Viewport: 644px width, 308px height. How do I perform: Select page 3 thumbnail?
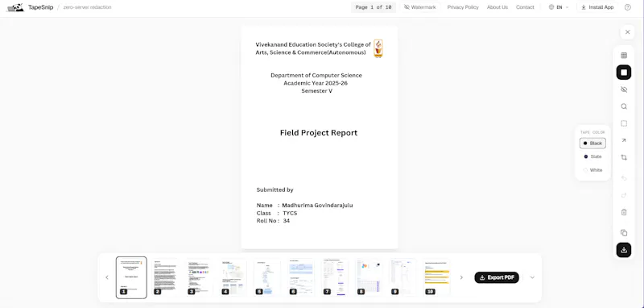click(x=199, y=277)
